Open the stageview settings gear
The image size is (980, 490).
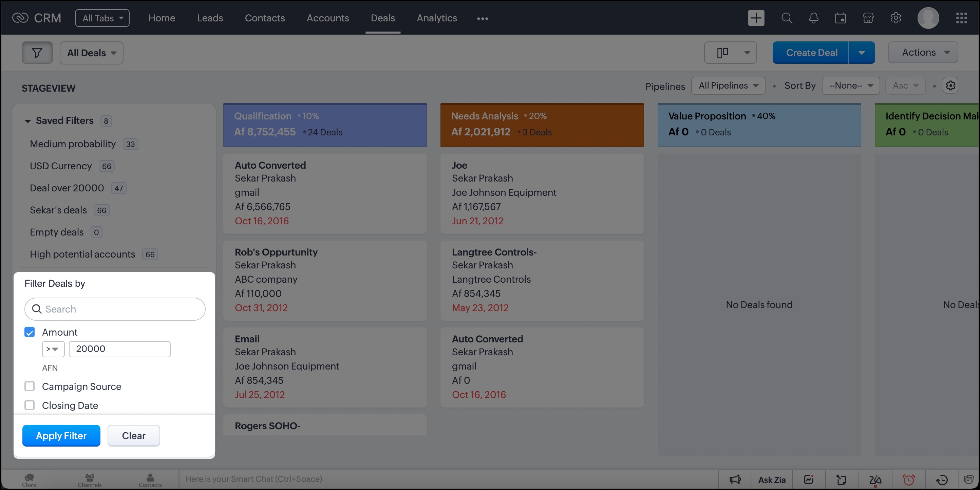pyautogui.click(x=950, y=86)
